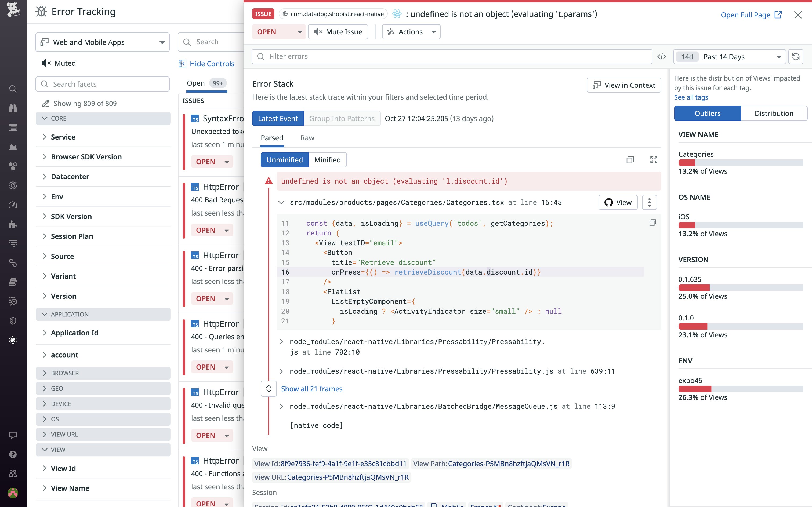Mute the current issue
Image resolution: width=812 pixels, height=507 pixels.
pyautogui.click(x=338, y=31)
